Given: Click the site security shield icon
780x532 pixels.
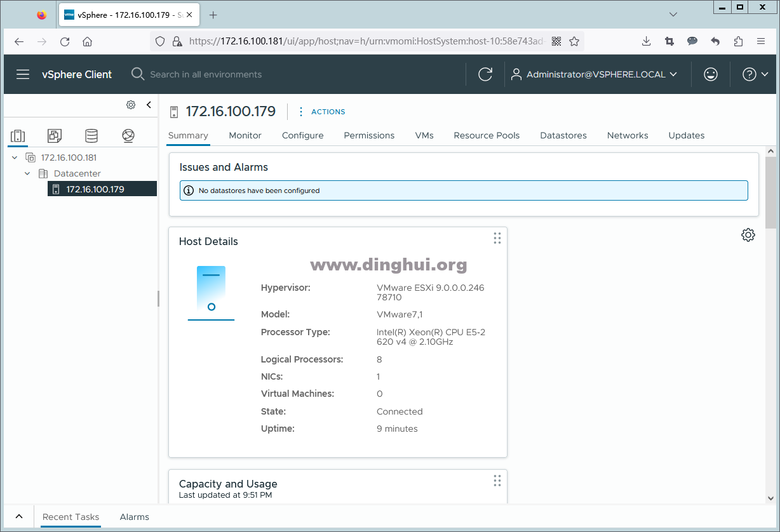Looking at the screenshot, I should [160, 41].
